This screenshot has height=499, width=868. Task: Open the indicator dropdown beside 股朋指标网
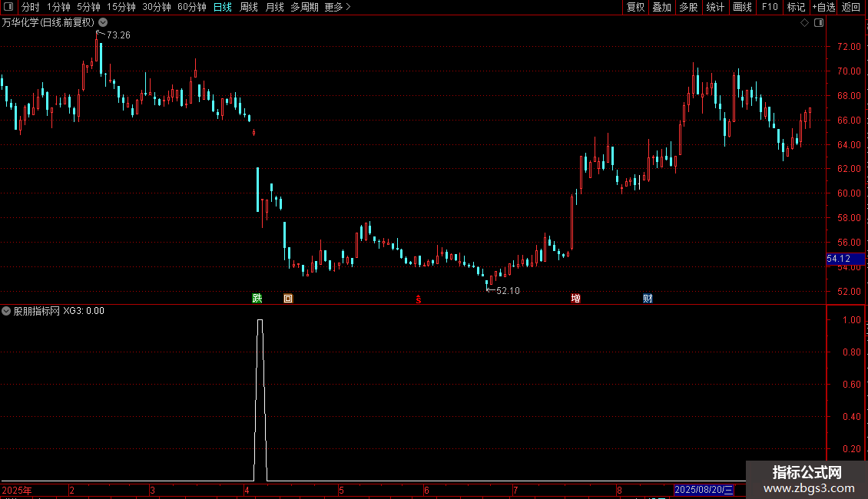[6, 311]
